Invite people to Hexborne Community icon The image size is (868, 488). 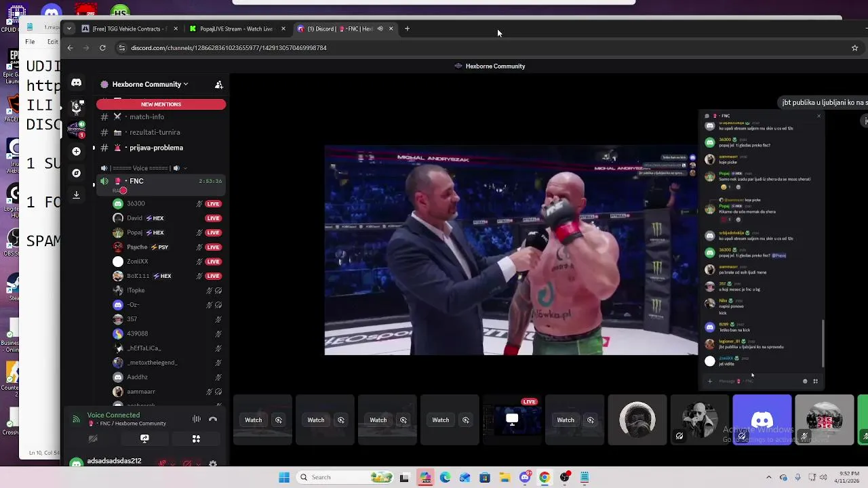(x=218, y=85)
